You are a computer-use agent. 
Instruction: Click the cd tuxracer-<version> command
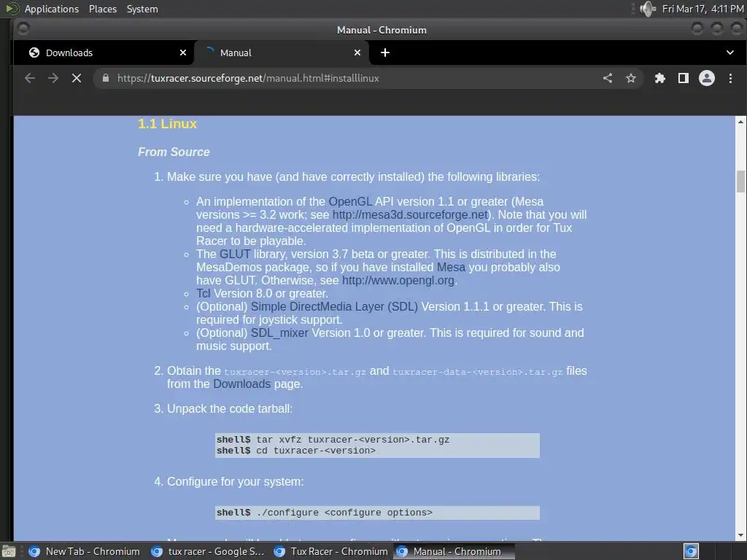[x=316, y=451]
